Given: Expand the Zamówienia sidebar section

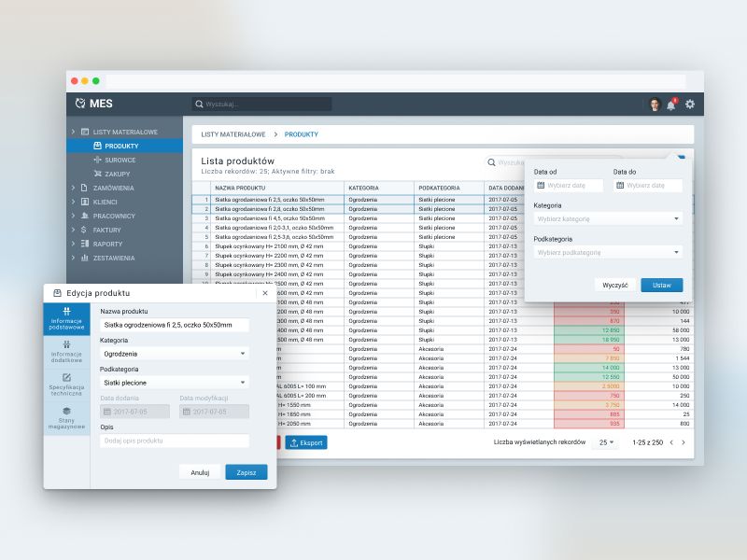Looking at the screenshot, I should pos(73,188).
